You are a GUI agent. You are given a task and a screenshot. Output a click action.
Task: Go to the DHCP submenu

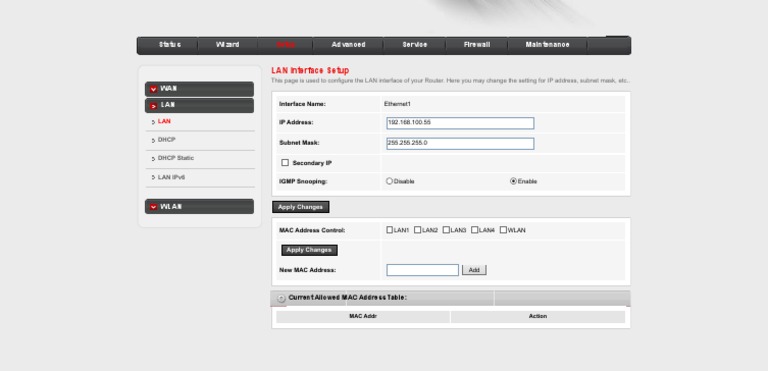click(x=167, y=140)
